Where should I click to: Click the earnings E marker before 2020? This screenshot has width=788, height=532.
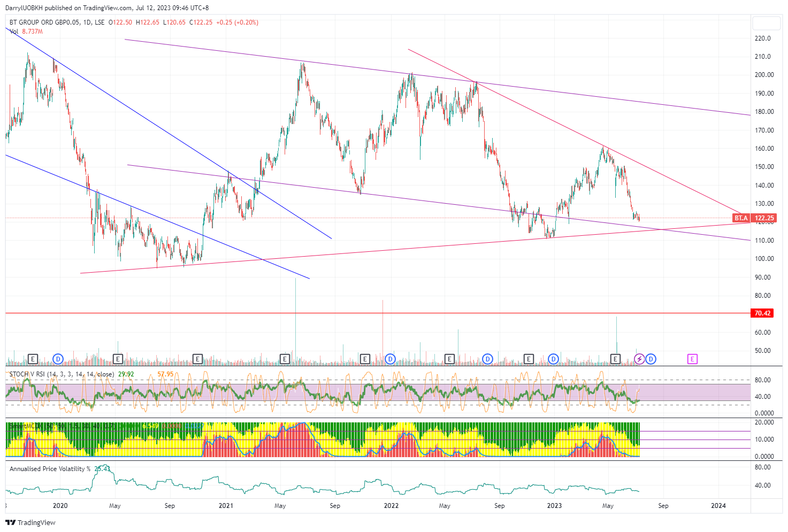point(33,359)
